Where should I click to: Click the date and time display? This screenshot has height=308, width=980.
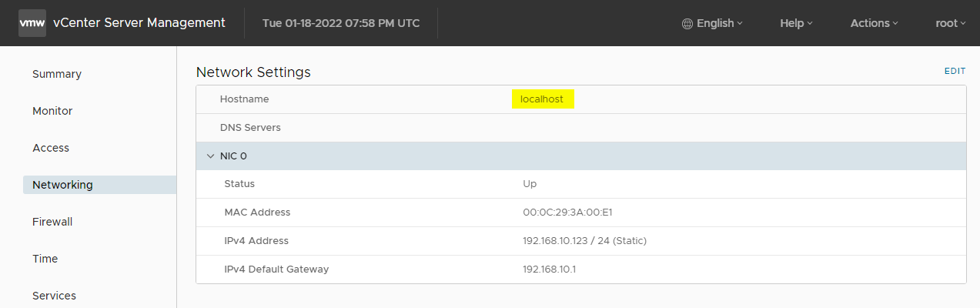[x=341, y=23]
